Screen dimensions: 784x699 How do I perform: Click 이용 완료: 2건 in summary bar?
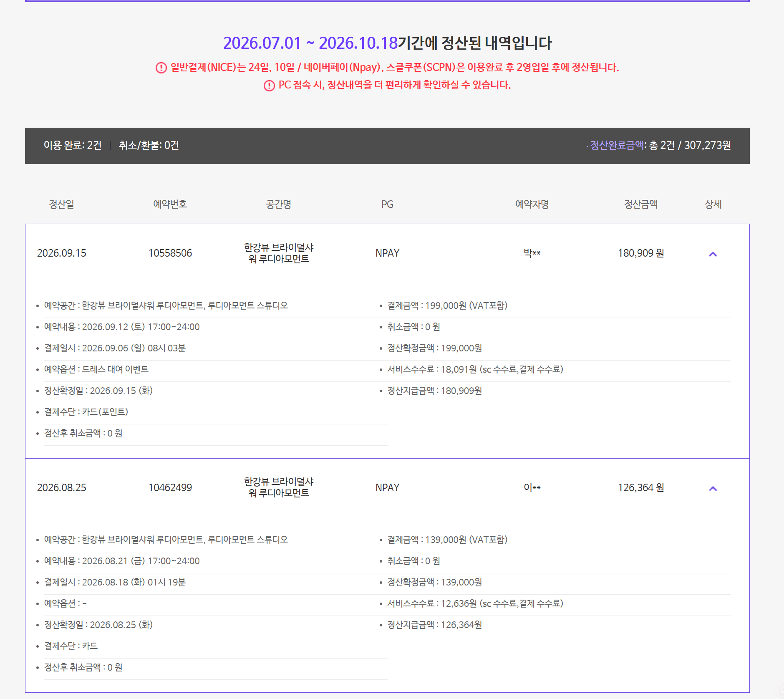(73, 145)
